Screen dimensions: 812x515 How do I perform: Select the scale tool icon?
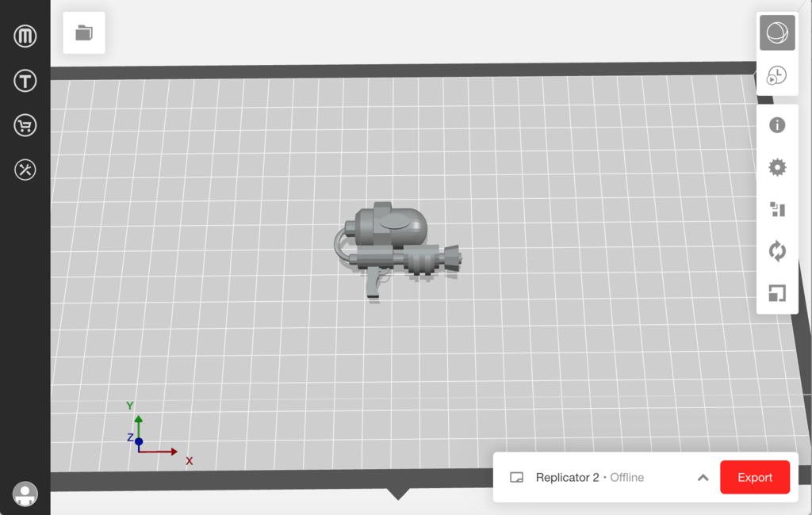(777, 293)
